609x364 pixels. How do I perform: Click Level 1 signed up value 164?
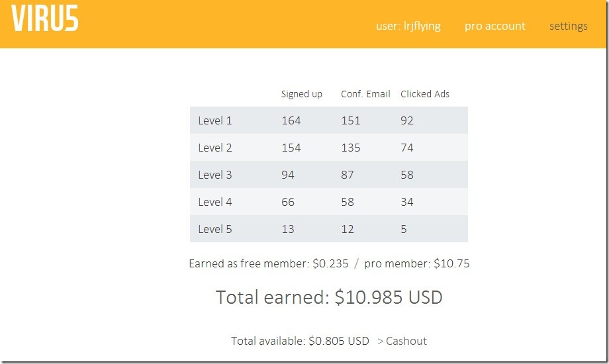291,121
